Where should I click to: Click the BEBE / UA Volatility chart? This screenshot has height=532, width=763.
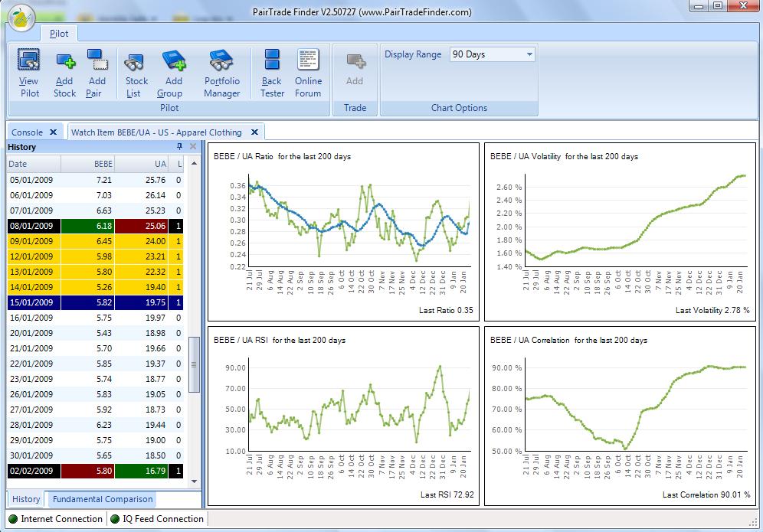(620, 232)
